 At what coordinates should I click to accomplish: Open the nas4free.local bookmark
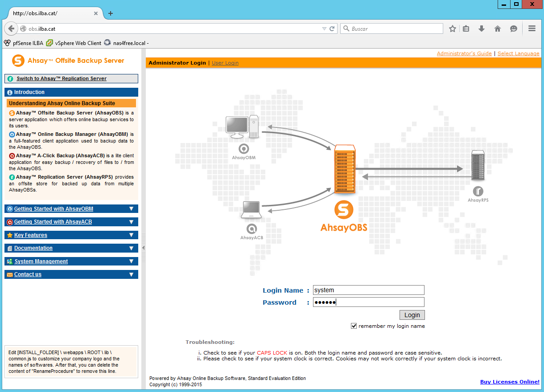(126, 43)
